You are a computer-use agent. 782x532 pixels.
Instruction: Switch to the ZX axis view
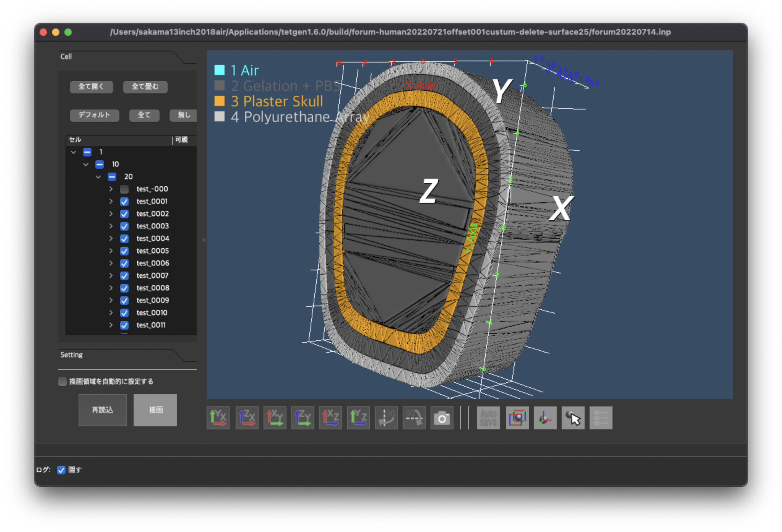[x=247, y=418]
